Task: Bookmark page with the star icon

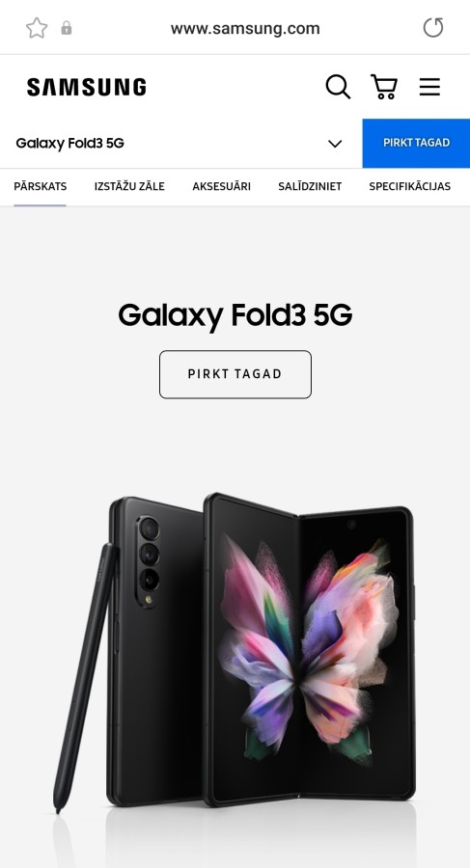Action: point(37,28)
